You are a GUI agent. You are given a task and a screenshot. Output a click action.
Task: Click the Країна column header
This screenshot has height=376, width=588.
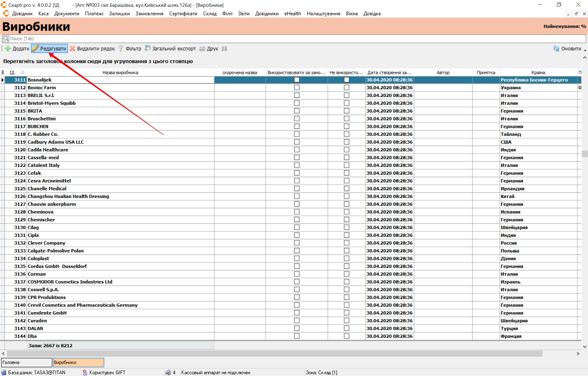pyautogui.click(x=538, y=72)
